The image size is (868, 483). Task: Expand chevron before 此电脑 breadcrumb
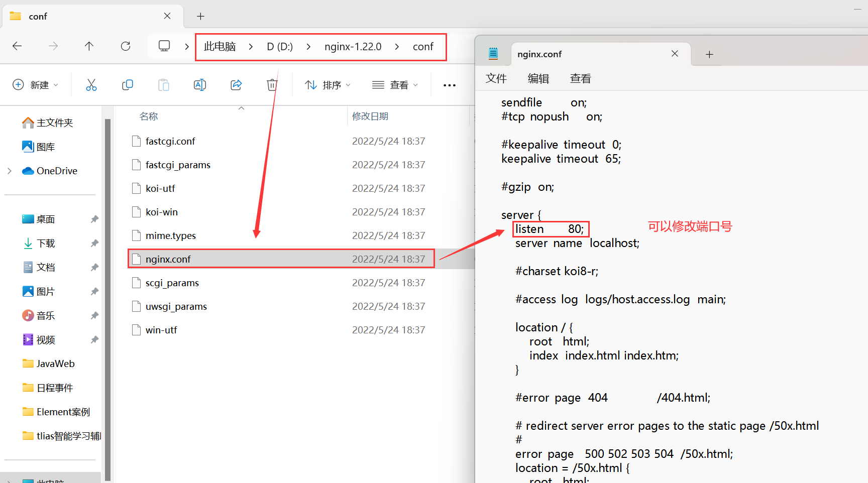[187, 47]
